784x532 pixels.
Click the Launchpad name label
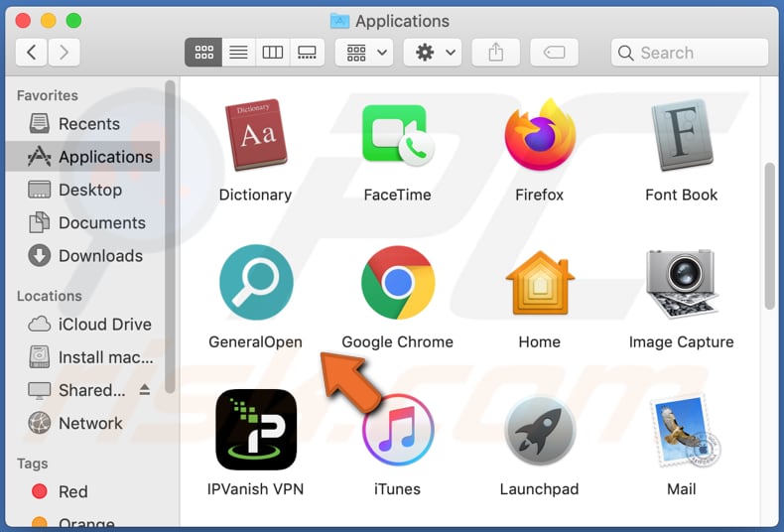pos(540,489)
